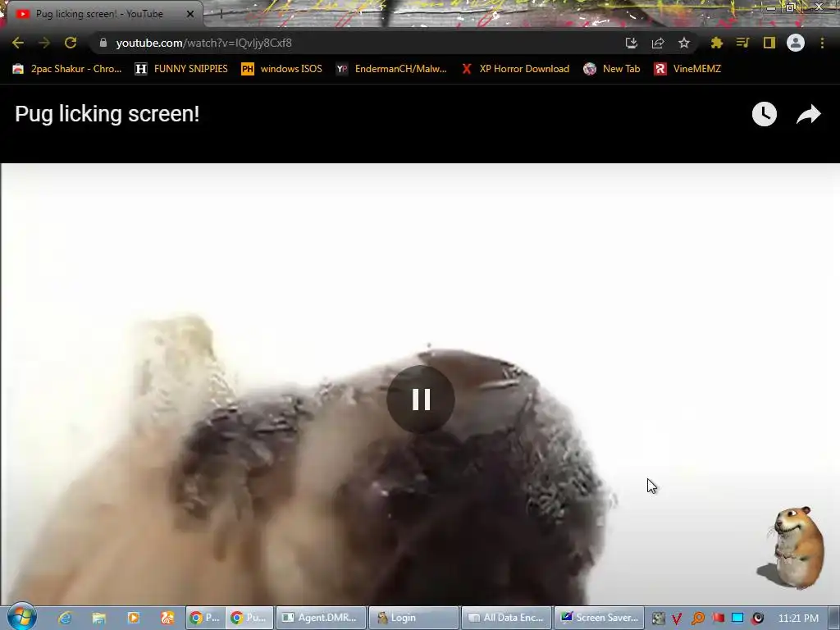Click the browser forward arrow
This screenshot has height=630, width=840.
pyautogui.click(x=44, y=43)
